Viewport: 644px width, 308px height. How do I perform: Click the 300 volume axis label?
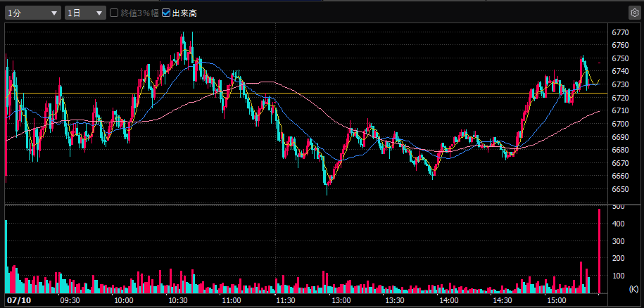pyautogui.click(x=618, y=241)
